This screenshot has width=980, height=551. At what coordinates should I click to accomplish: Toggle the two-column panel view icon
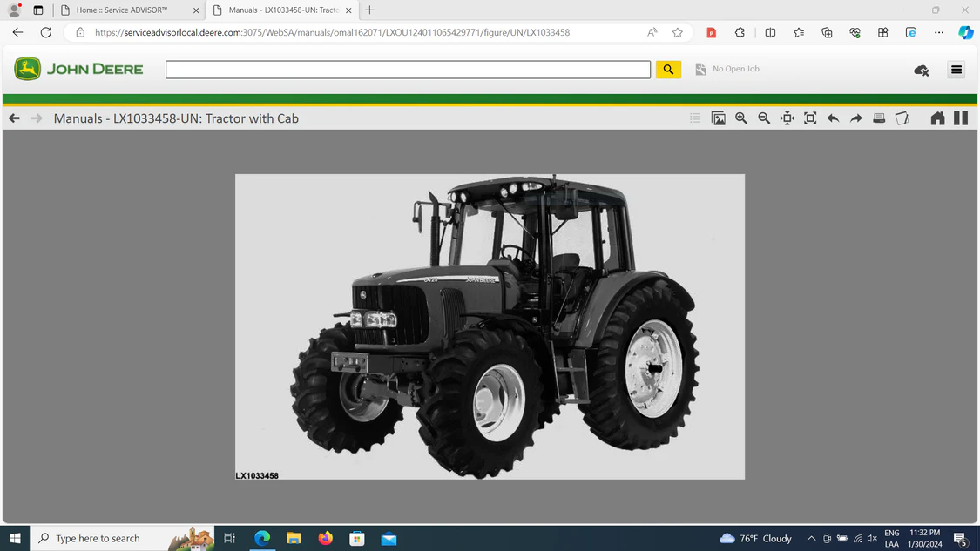click(x=961, y=118)
